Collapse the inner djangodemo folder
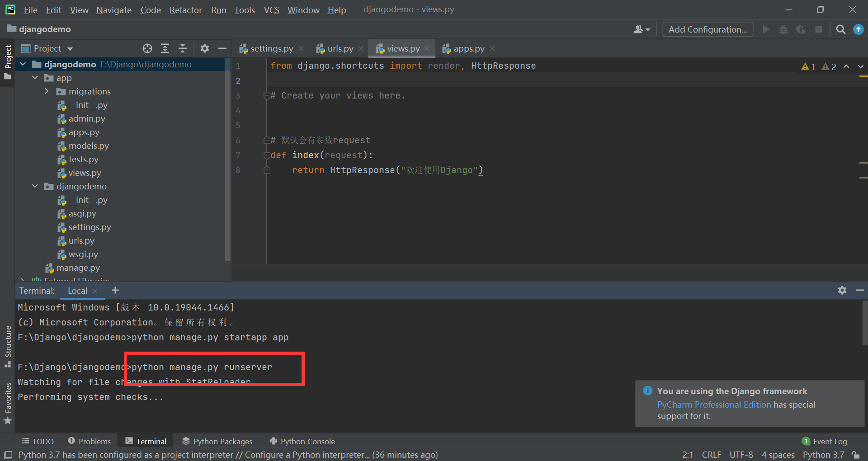The height and width of the screenshot is (461, 868). (x=35, y=186)
